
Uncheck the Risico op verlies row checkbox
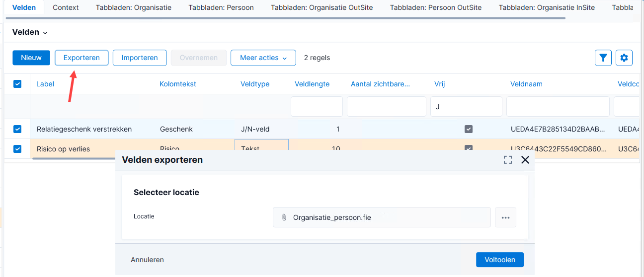(x=17, y=148)
